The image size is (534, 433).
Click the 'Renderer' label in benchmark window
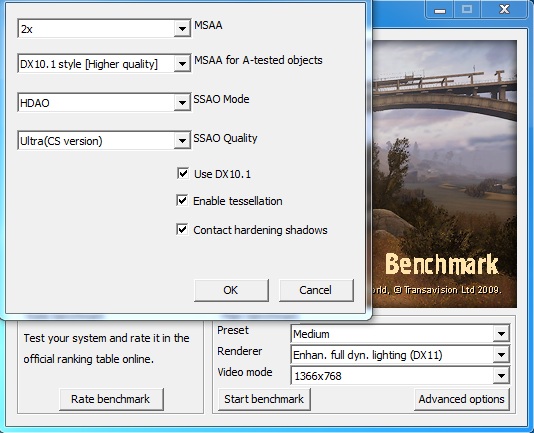(240, 351)
